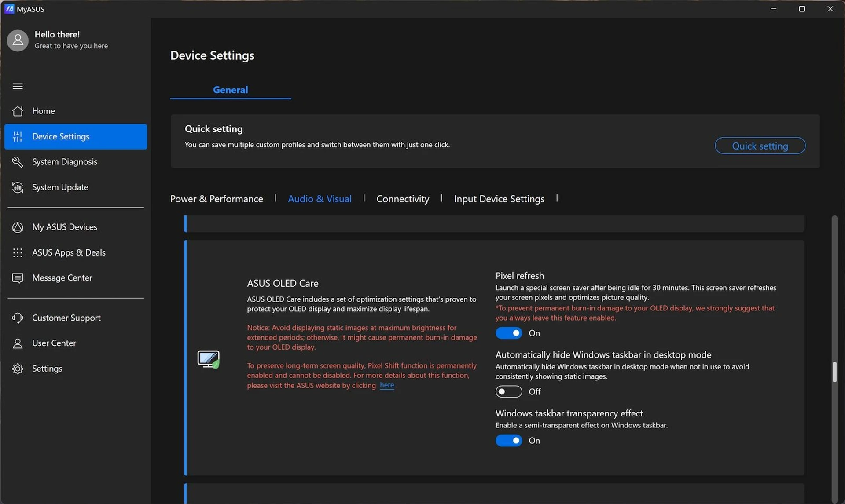
Task: Click the vertical scrollbar thumb
Action: (834, 372)
